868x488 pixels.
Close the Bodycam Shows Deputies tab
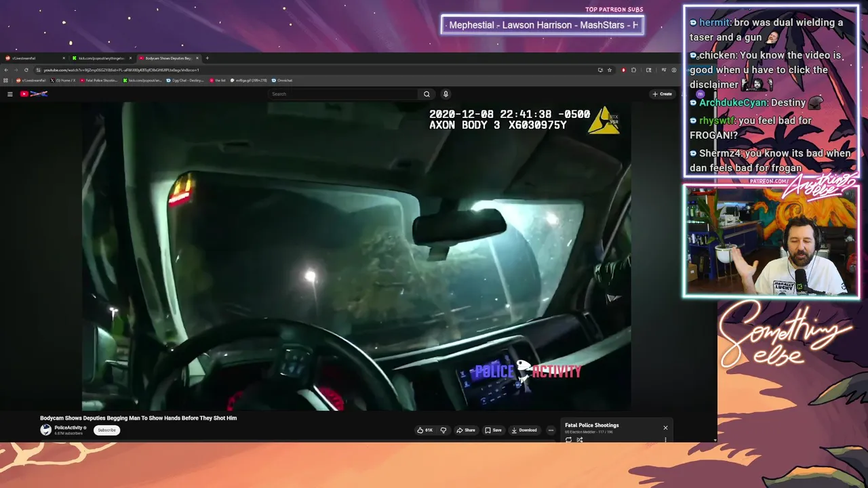tap(197, 58)
